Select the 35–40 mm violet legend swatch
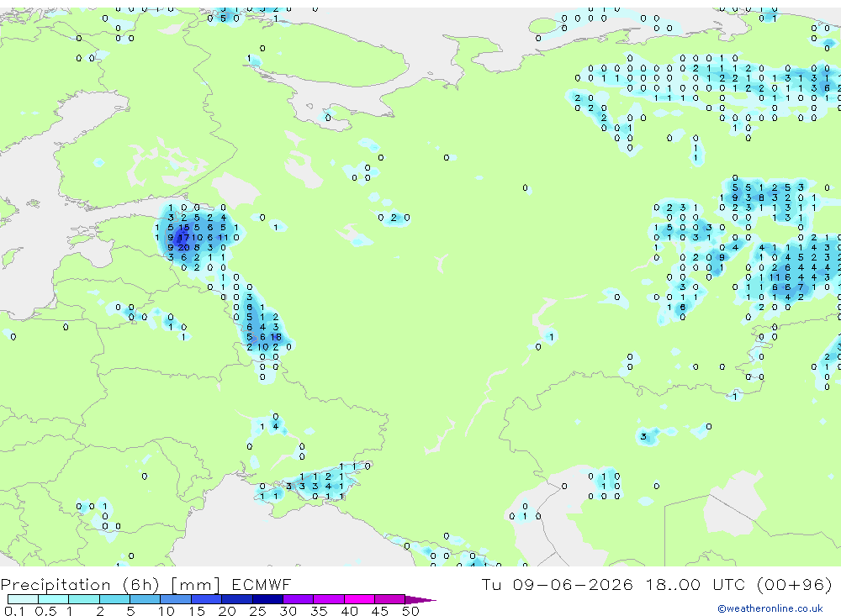 (329, 599)
